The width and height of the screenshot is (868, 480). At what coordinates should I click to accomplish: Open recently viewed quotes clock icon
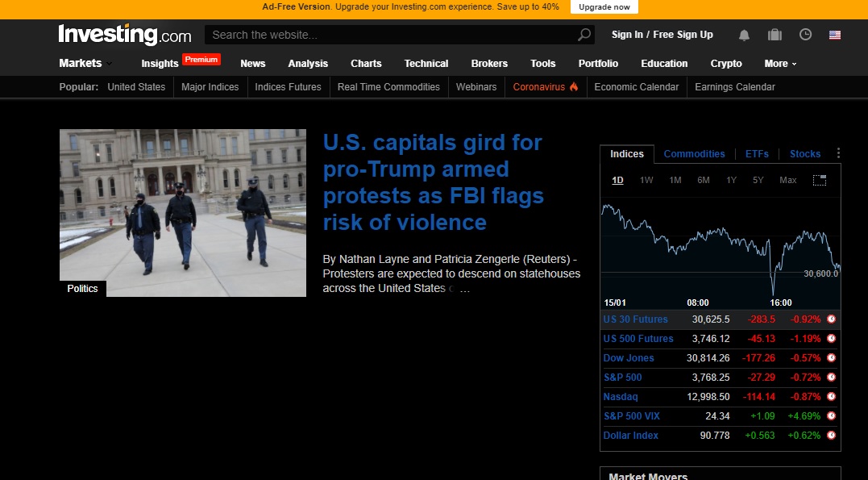pyautogui.click(x=804, y=35)
